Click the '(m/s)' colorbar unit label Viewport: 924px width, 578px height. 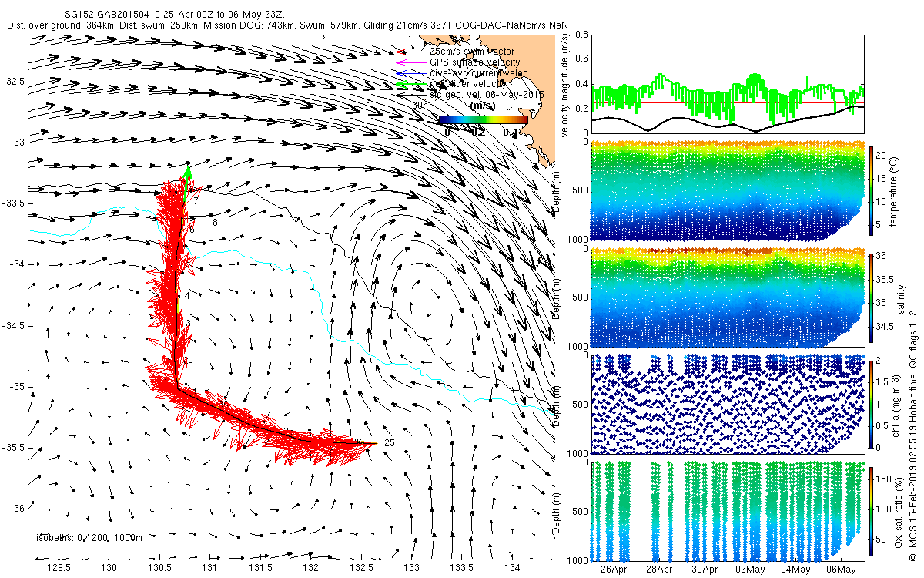pos(483,106)
